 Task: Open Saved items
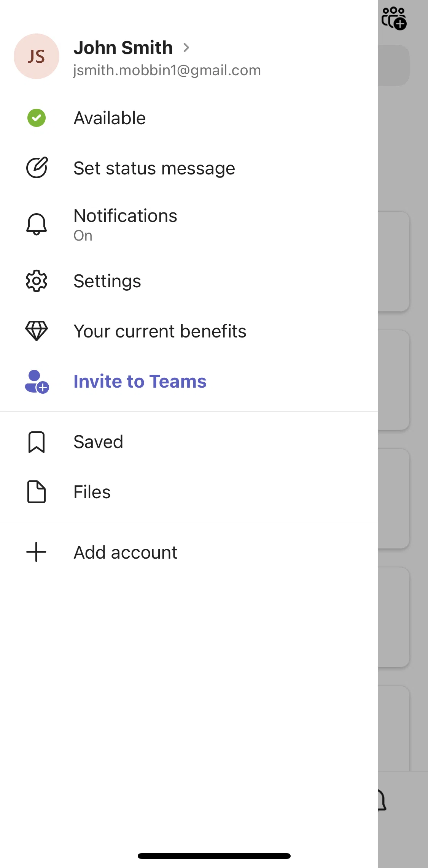[189, 442]
